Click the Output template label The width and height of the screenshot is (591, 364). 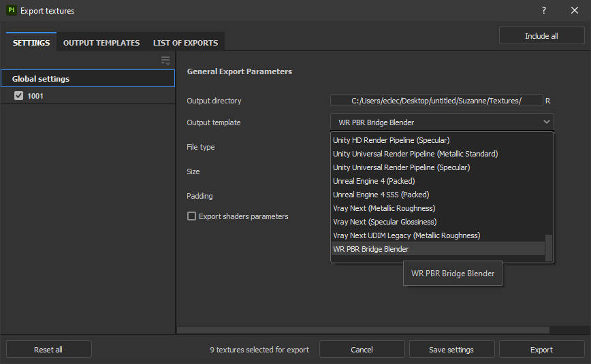[x=213, y=122]
